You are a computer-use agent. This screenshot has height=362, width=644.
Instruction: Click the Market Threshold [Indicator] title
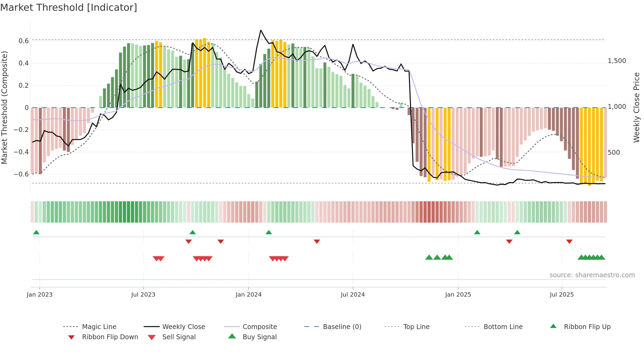point(69,8)
